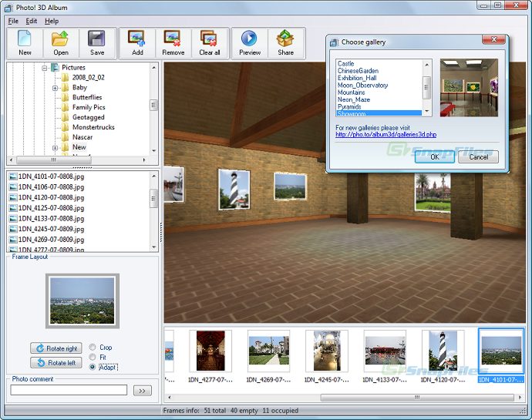Select file 1DN_4106-07-0808.jpg

(46, 187)
